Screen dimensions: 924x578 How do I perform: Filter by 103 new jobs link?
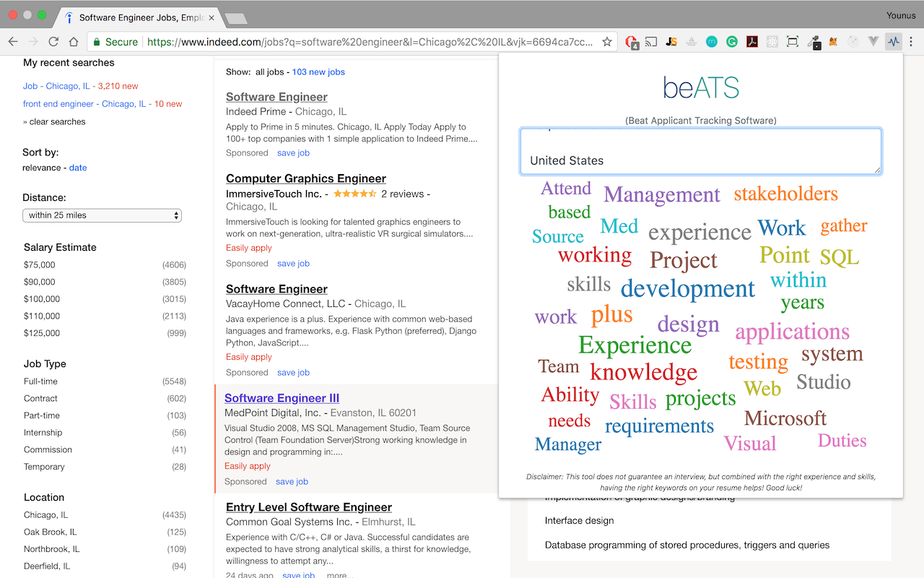[x=318, y=72]
